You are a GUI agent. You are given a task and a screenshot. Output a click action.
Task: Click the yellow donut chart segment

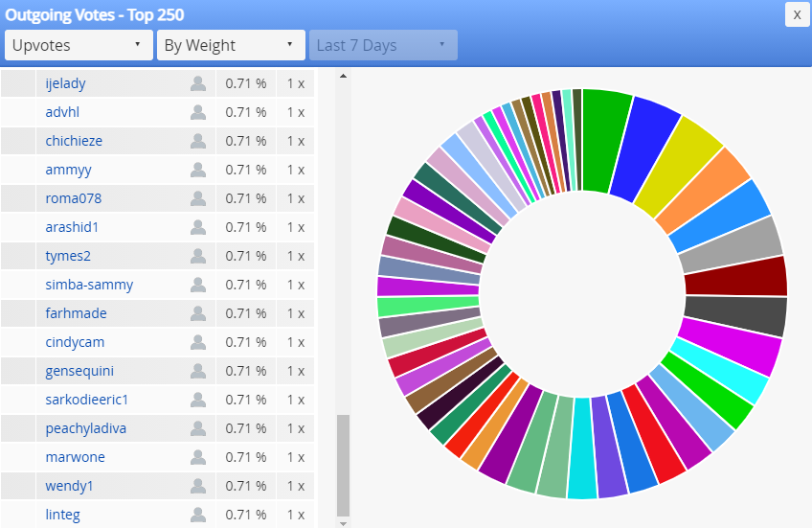pos(678,166)
